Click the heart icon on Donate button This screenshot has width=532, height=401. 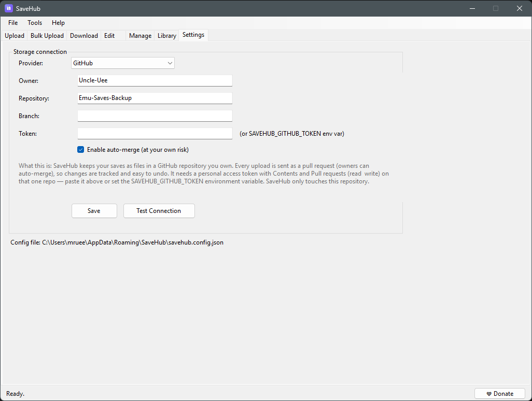coord(489,394)
